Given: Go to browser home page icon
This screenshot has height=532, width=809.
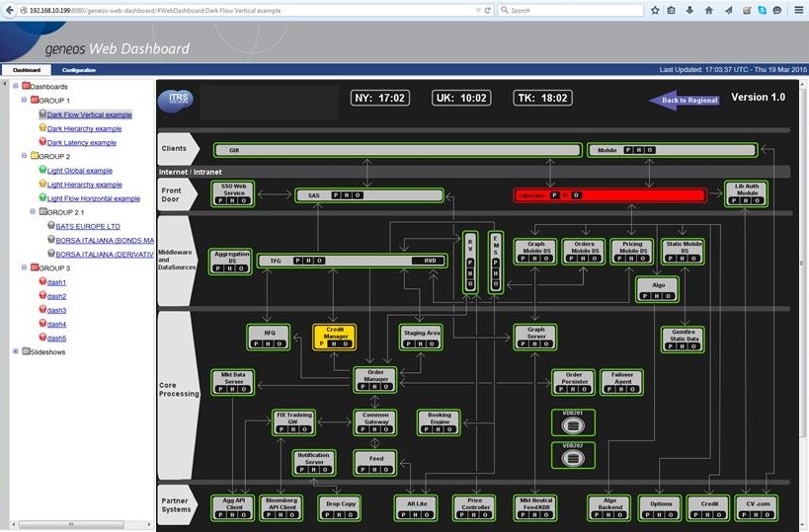Looking at the screenshot, I should [708, 10].
